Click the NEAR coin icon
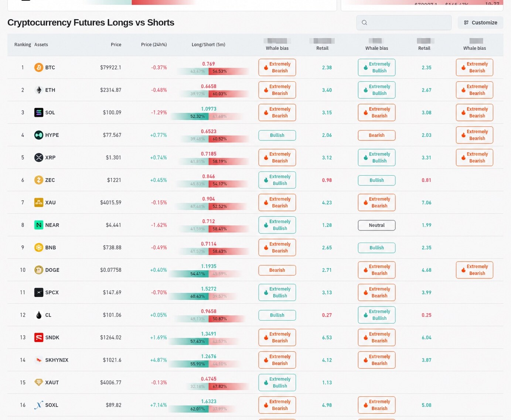 tap(39, 225)
